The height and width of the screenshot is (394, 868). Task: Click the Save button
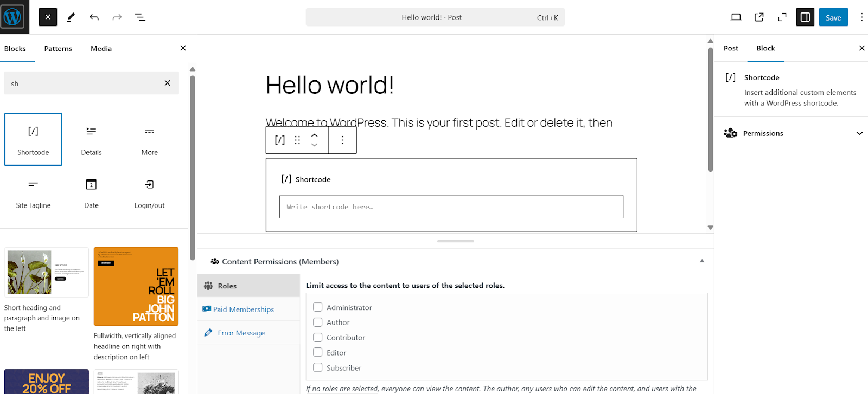[833, 17]
